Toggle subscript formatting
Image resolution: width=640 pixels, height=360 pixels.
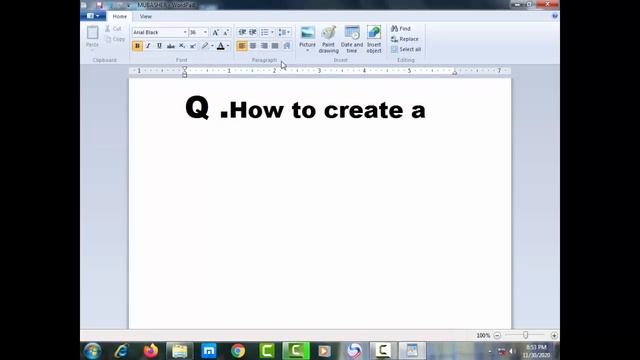pyautogui.click(x=182, y=46)
